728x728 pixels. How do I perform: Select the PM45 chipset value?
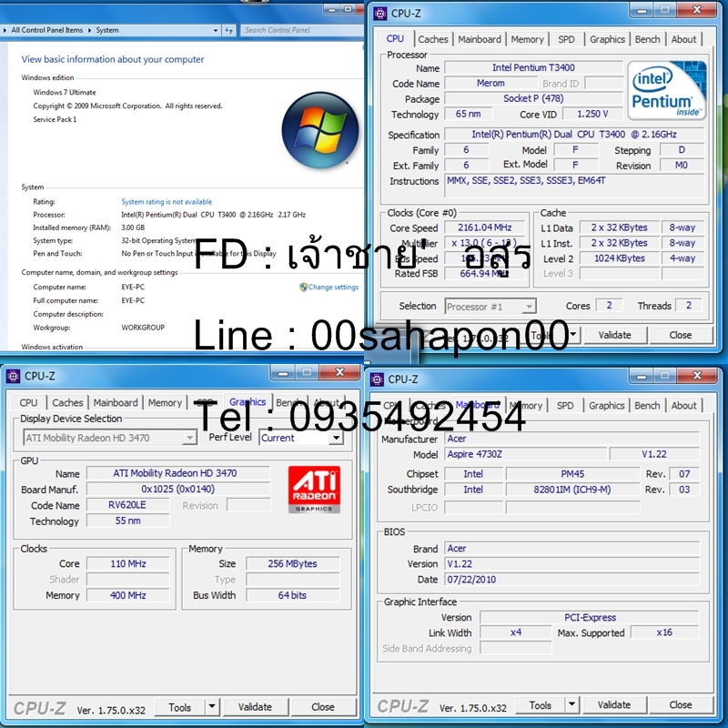point(572,474)
